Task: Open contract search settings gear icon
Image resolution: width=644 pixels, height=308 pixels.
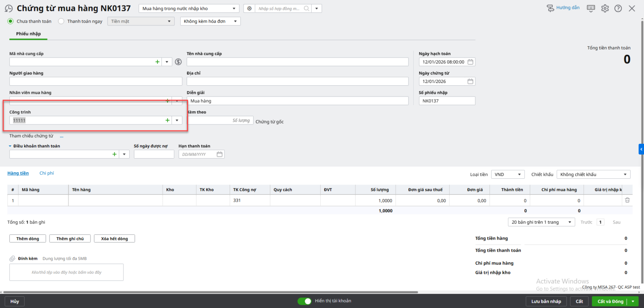Action: [250, 8]
